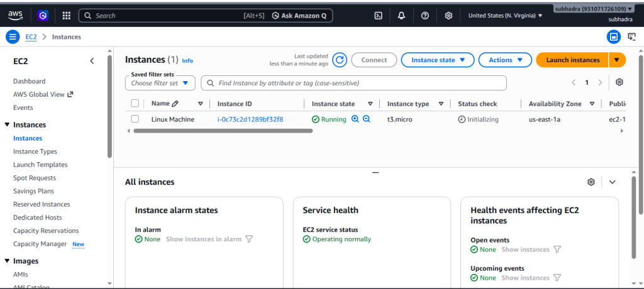Open Launch instances split arrow
Viewport: 644px width, 289px height.
[x=618, y=60]
